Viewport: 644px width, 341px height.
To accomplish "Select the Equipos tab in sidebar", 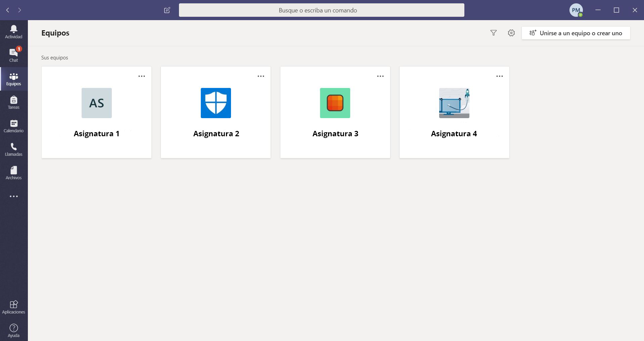I will click(13, 79).
